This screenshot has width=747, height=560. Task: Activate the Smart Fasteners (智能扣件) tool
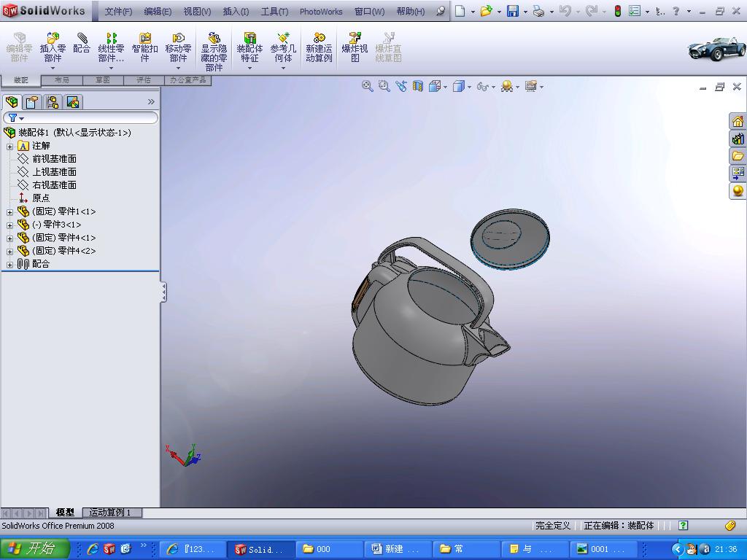click(145, 47)
